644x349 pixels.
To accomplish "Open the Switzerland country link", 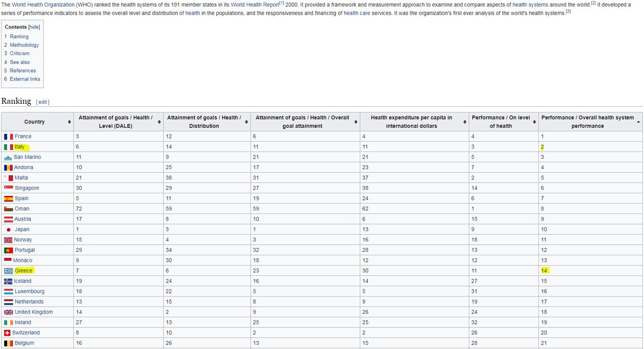I will [26, 333].
